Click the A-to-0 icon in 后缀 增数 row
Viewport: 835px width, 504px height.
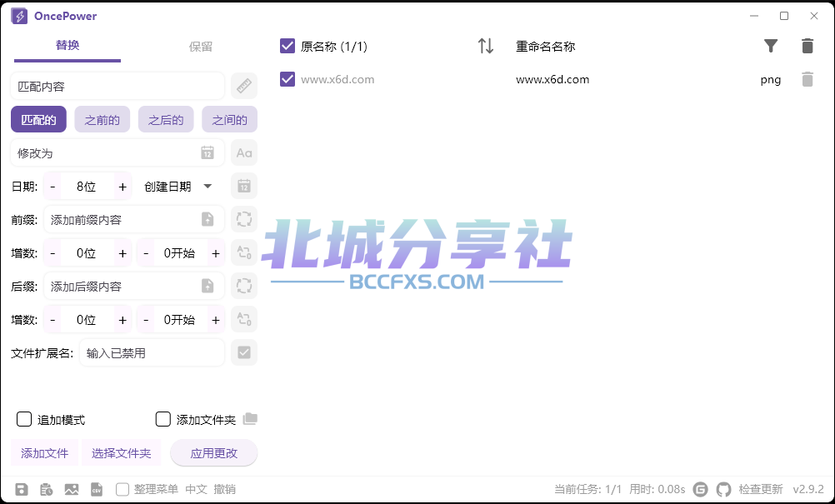pyautogui.click(x=244, y=319)
